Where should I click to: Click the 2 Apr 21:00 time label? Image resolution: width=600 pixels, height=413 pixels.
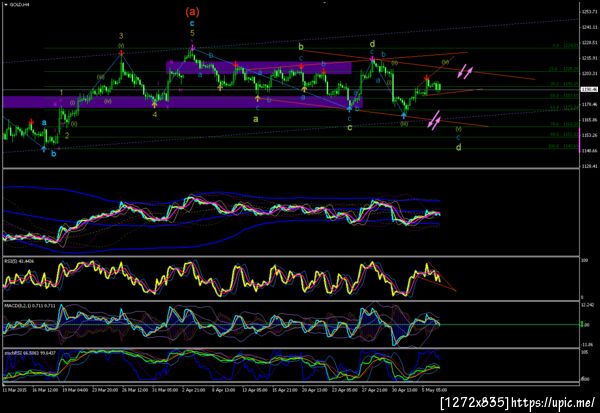[x=193, y=390]
